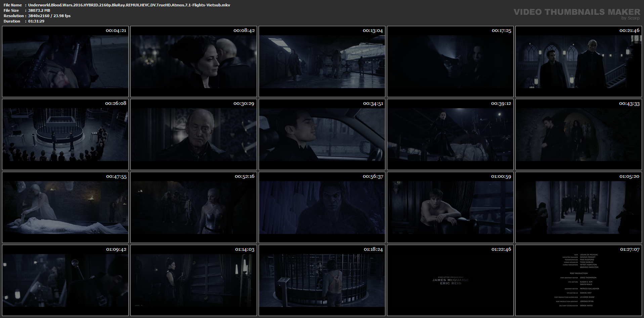The height and width of the screenshot is (318, 644).
Task: Select the werewolf frame at 00:56:37
Action: pos(322,207)
